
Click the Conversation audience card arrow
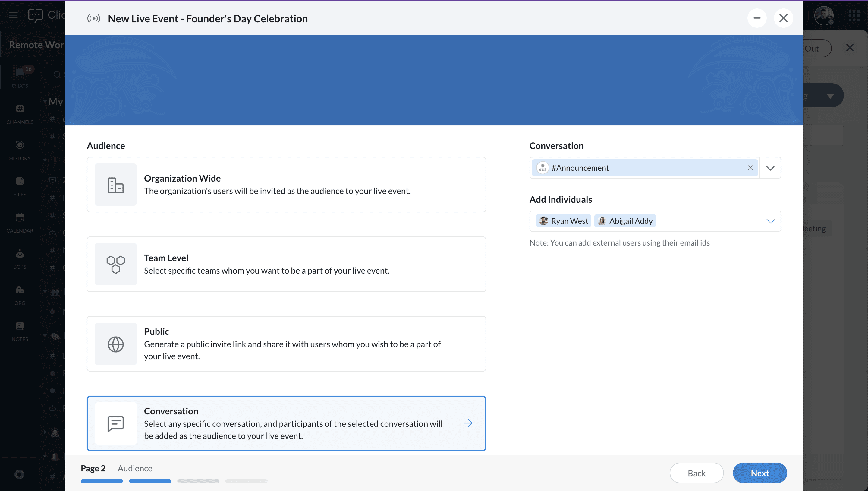(468, 423)
